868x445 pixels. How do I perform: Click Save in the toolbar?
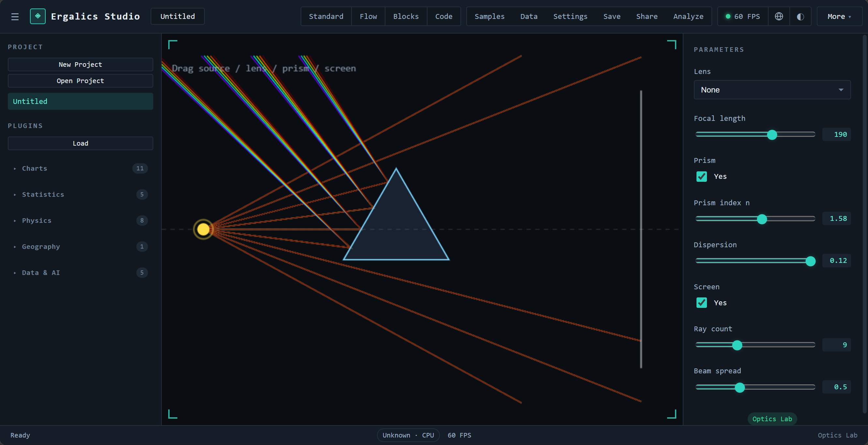pyautogui.click(x=612, y=16)
